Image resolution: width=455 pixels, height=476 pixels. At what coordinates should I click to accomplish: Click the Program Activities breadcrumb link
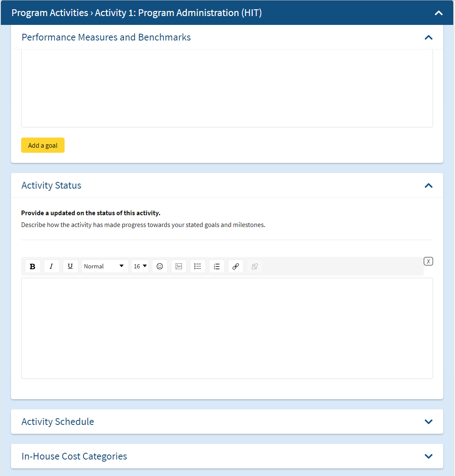49,13
